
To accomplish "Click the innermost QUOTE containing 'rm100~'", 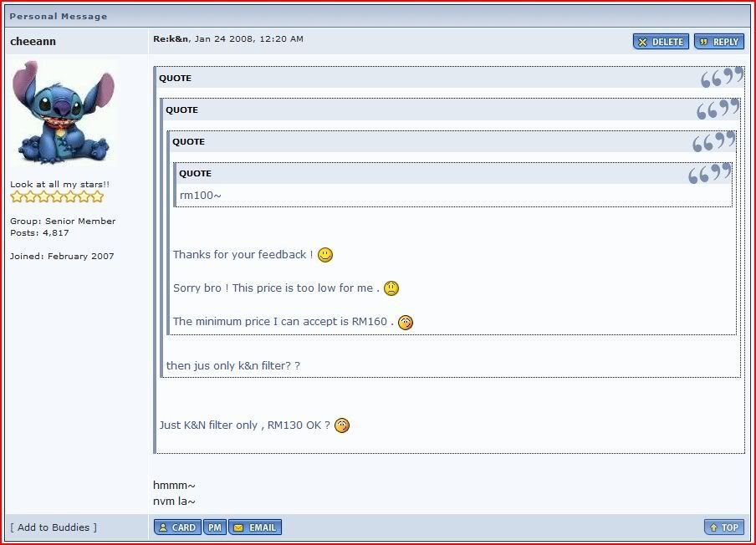I will 194,173.
